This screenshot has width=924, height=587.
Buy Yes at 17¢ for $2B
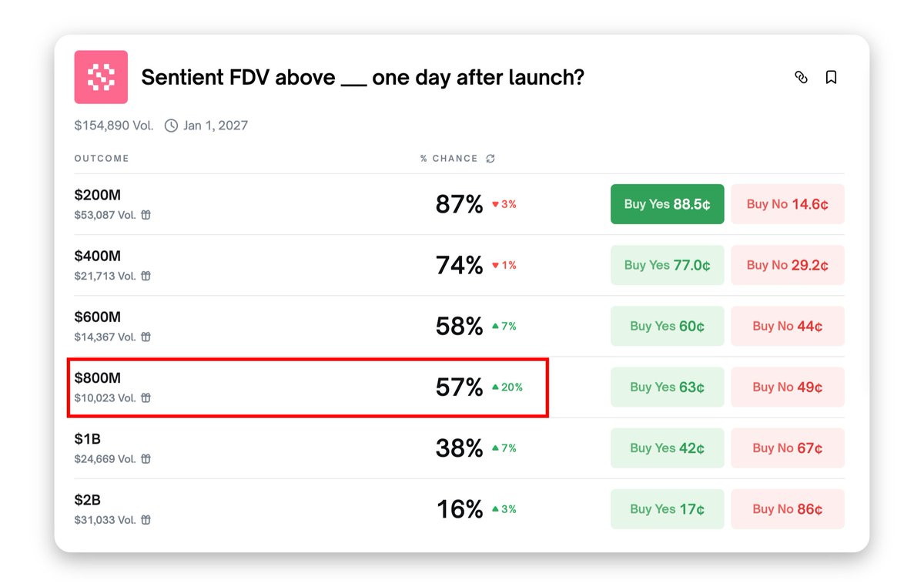668,509
